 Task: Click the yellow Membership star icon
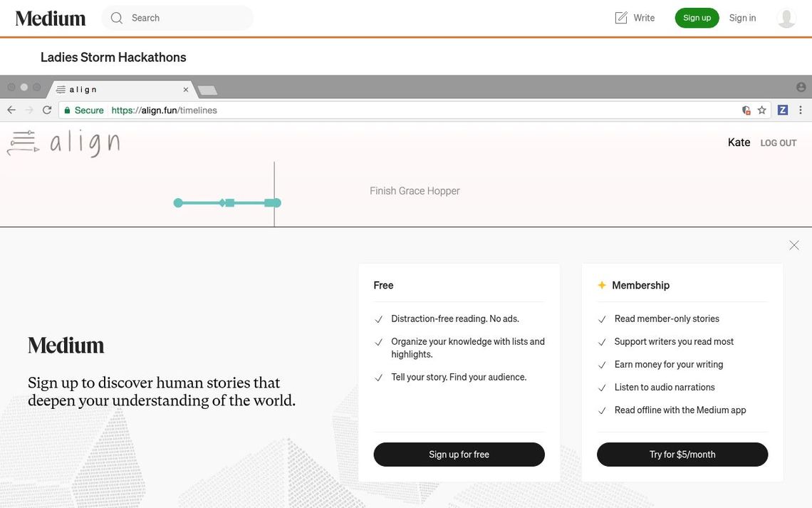602,285
